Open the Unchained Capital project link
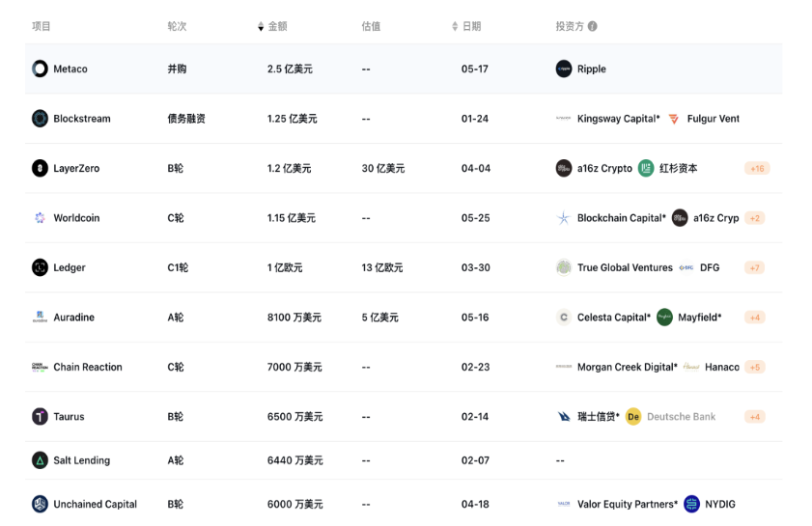This screenshot has width=812, height=526. pyautogui.click(x=96, y=504)
